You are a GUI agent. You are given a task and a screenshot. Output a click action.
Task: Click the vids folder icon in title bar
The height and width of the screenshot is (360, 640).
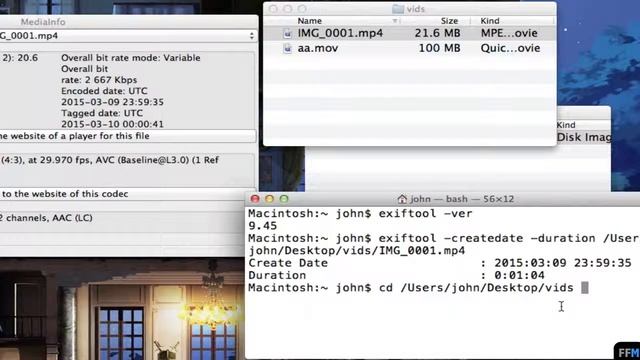398,9
